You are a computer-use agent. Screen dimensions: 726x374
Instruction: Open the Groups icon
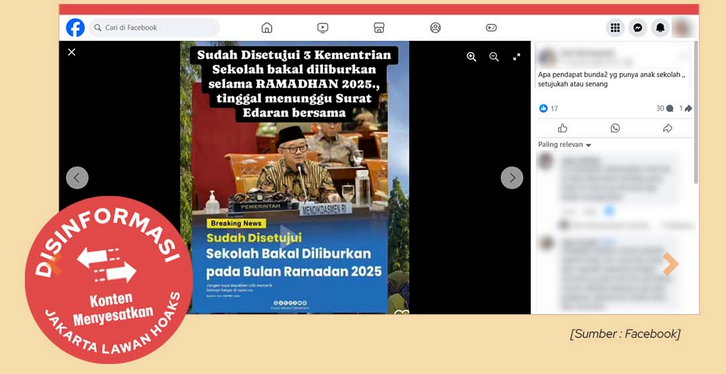tap(435, 28)
